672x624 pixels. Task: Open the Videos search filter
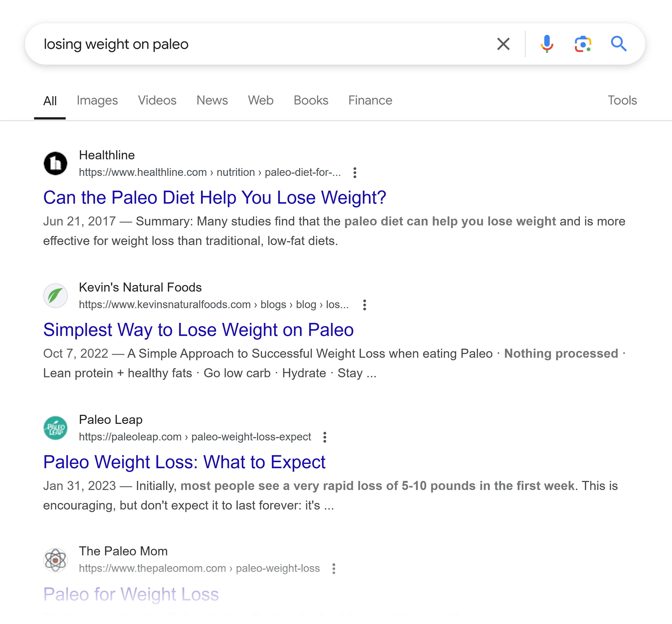point(157,100)
